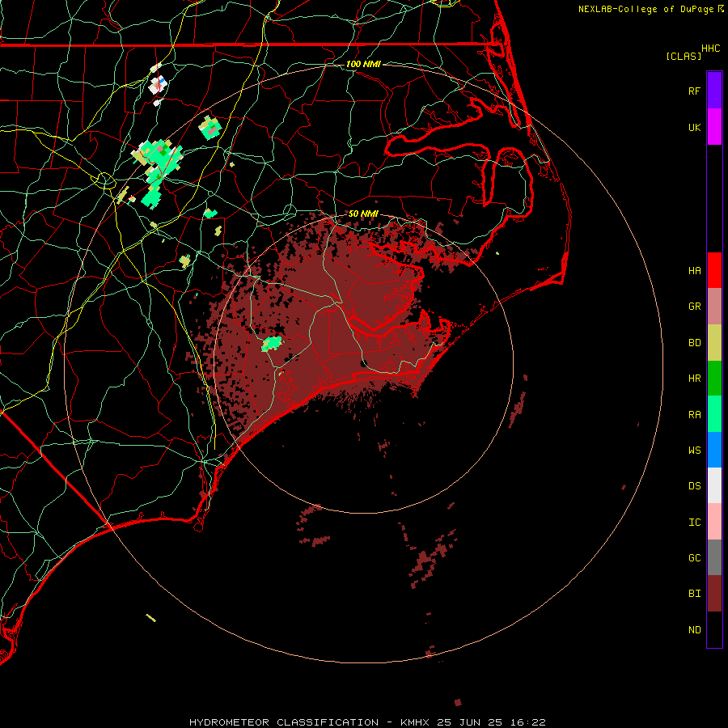The image size is (728, 728).
Task: Click the GC legend label
Action: click(x=694, y=557)
